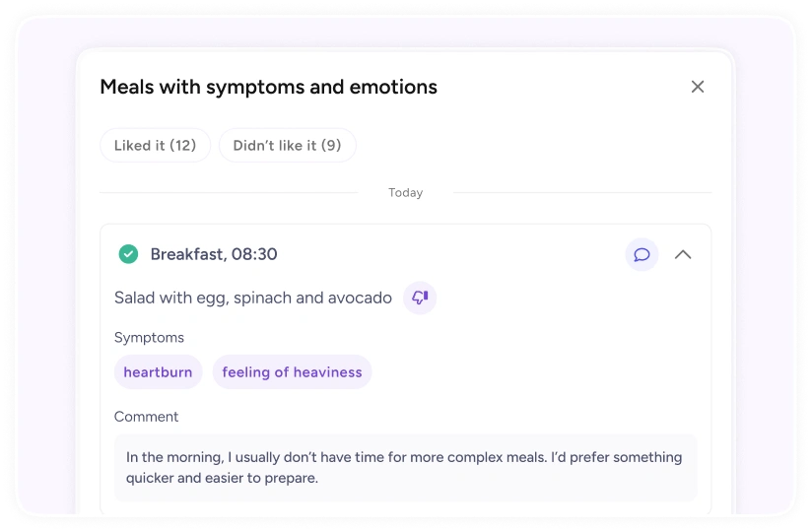Click the 'quicker and easier to prepare' comment line
This screenshot has width=812, height=532.
222,478
